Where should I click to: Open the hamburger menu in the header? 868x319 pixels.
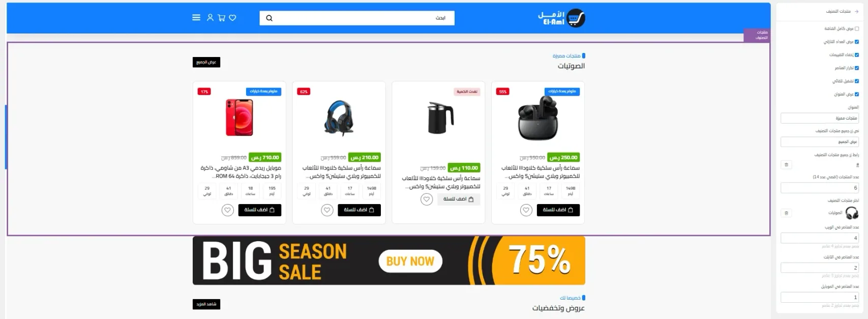(x=196, y=17)
